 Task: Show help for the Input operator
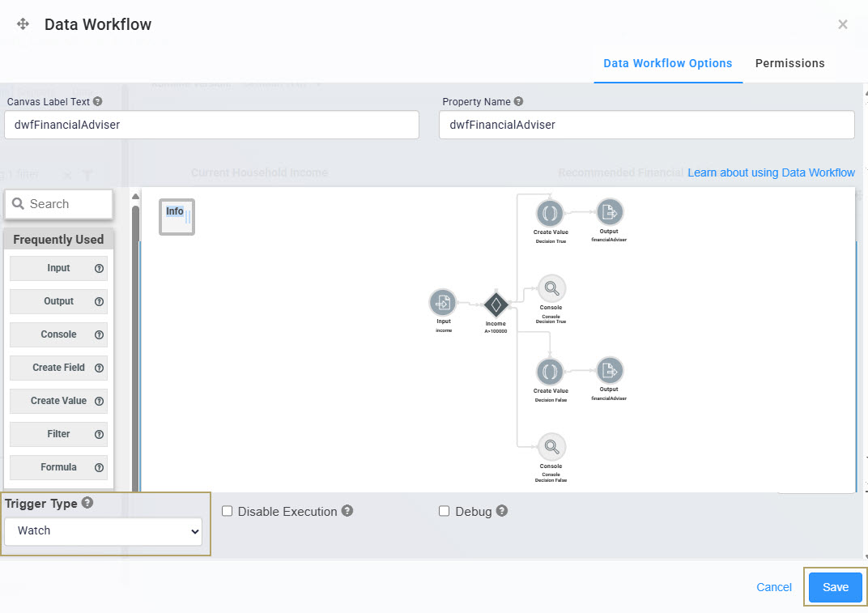pyautogui.click(x=99, y=269)
